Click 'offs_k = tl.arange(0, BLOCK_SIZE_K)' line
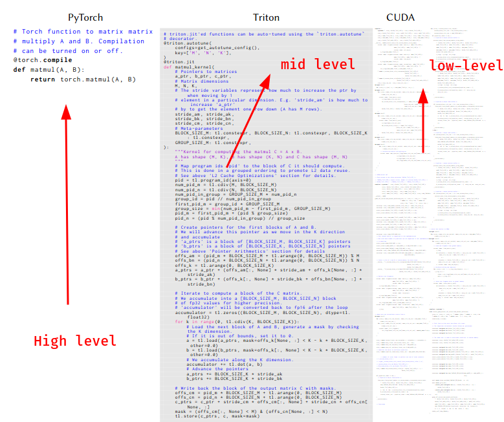This screenshot has height=422, width=504. click(x=225, y=266)
